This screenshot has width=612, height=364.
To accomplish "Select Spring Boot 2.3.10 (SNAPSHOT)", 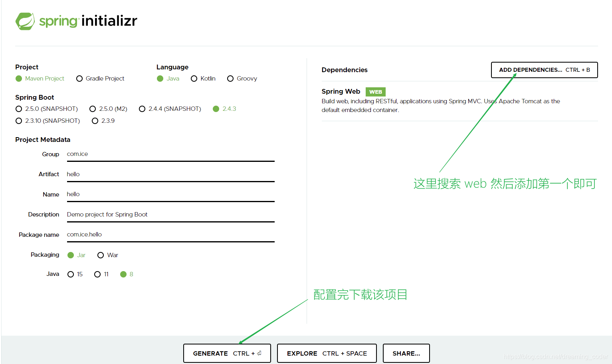I will (48, 121).
